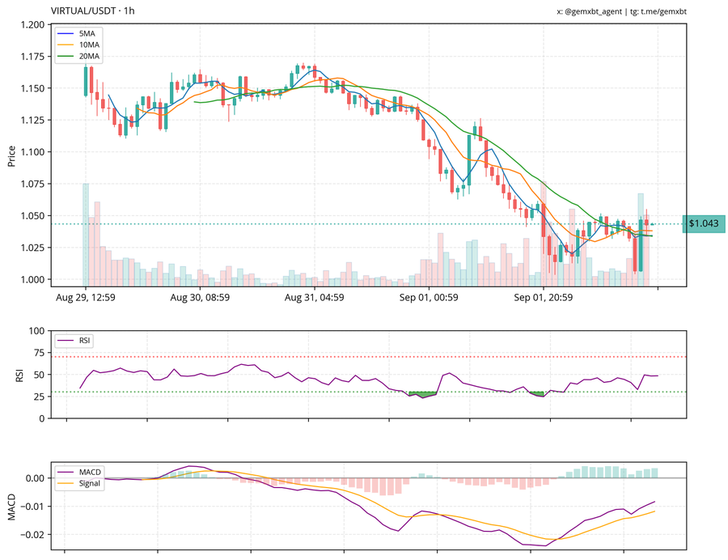The height and width of the screenshot is (560, 728).
Task: Click the first green oversold RSI region
Action: (422, 395)
